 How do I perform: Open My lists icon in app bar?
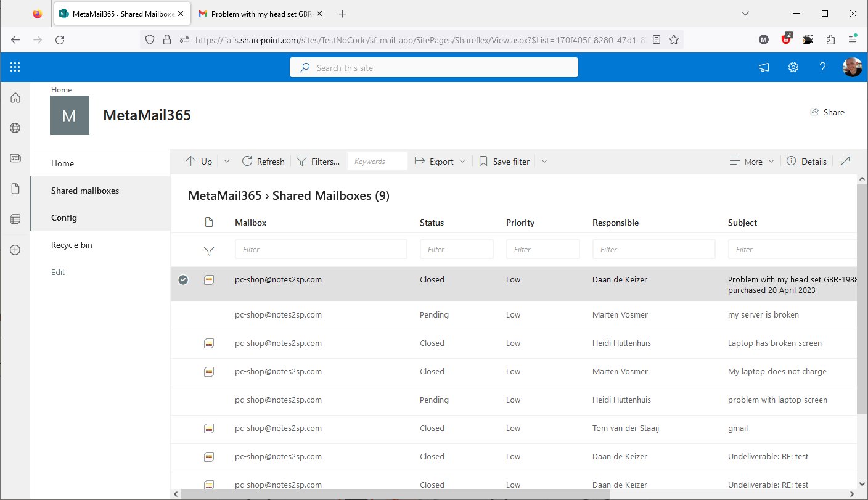pos(15,219)
